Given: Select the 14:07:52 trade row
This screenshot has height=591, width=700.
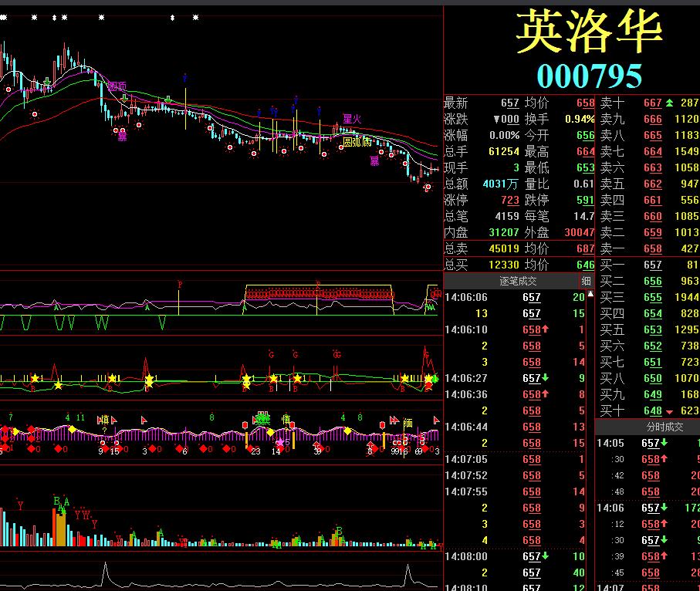Looking at the screenshot, I should coord(516,475).
